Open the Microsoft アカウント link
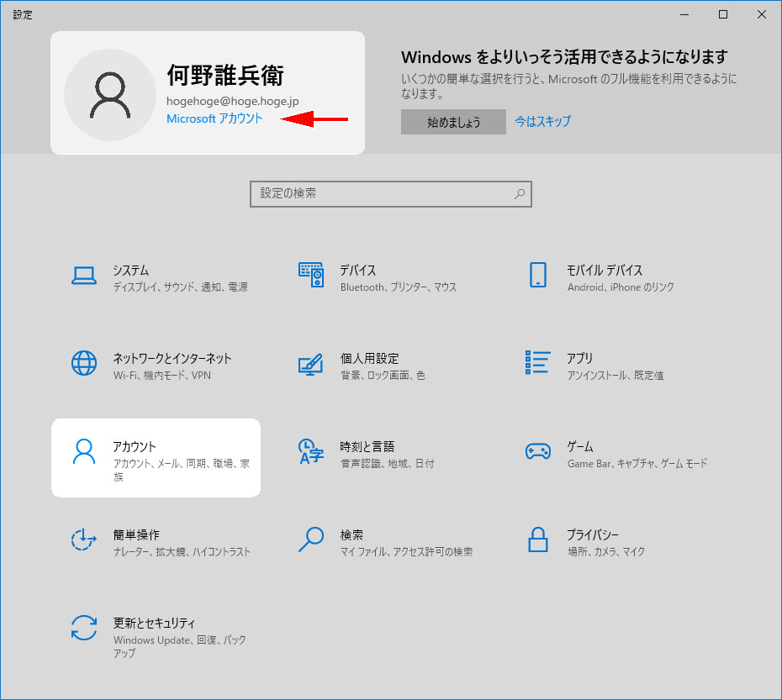This screenshot has height=700, width=782. coord(214,119)
